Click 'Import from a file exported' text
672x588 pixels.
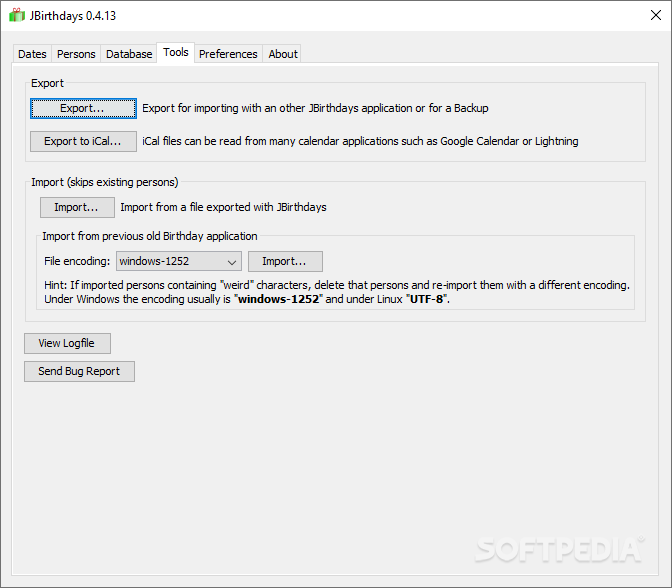pos(223,207)
